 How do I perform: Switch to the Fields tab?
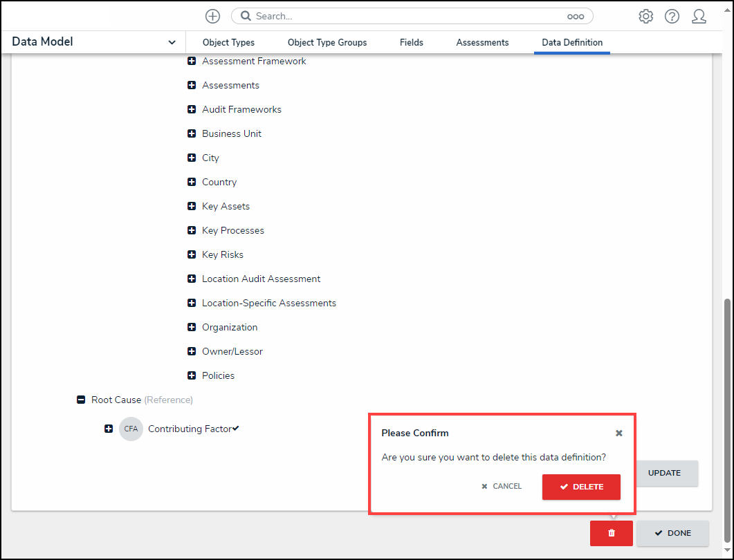click(411, 42)
